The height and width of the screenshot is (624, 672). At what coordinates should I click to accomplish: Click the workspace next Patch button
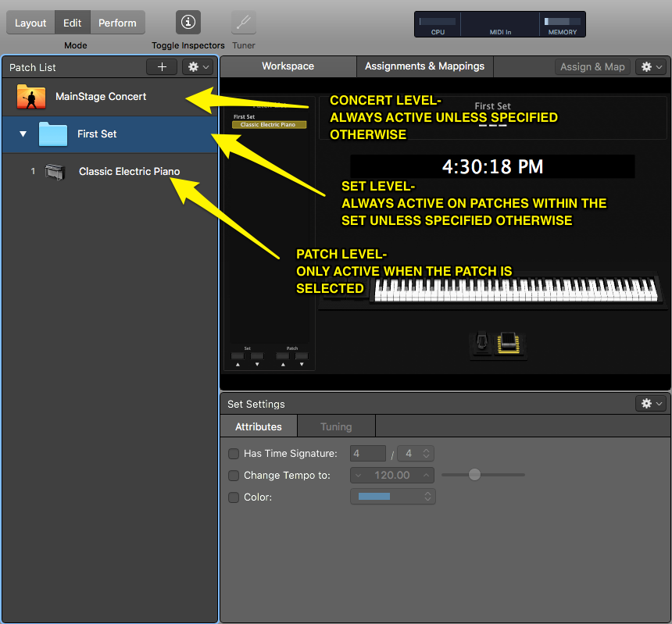[302, 356]
